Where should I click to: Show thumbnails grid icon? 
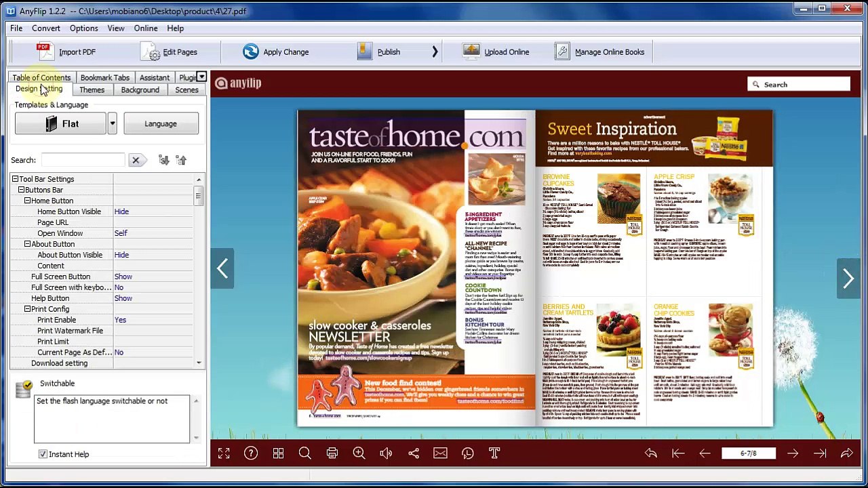point(278,453)
